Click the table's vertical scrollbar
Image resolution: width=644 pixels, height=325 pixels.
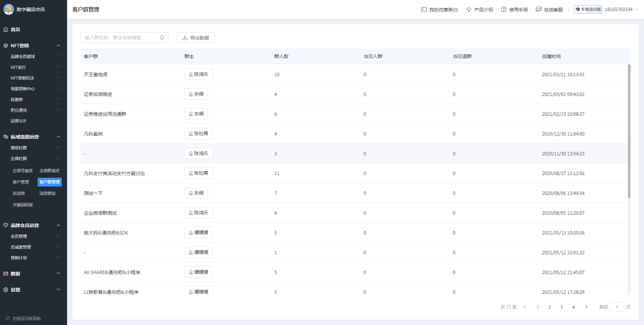629,131
